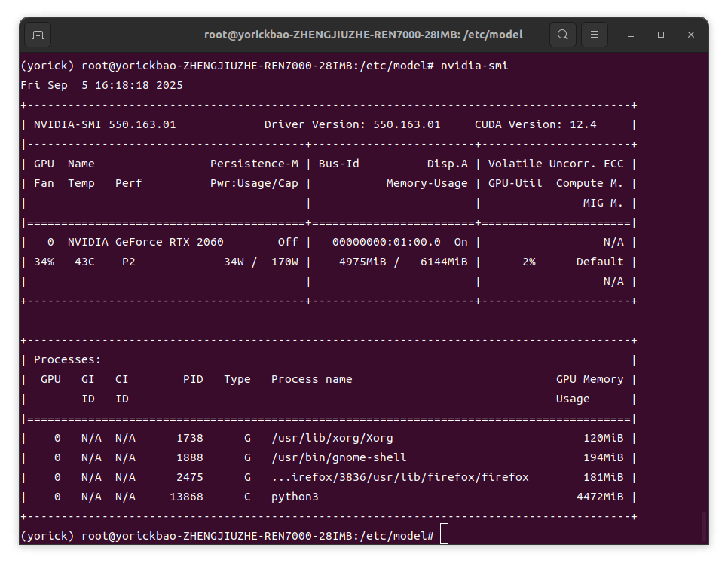The image size is (728, 566).
Task: Click the type 'C' for python3
Action: (x=247, y=497)
